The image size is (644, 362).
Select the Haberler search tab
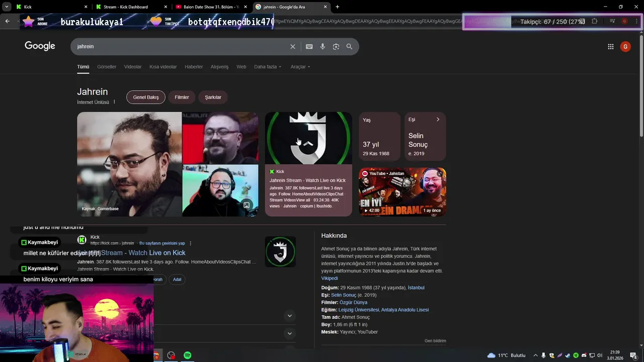click(x=194, y=67)
